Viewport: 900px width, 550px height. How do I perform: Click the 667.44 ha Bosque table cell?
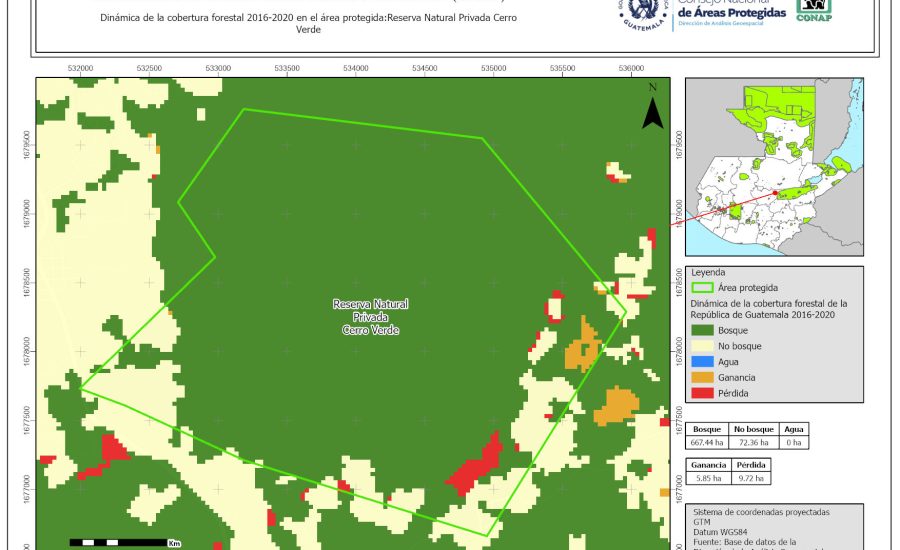[x=707, y=442]
